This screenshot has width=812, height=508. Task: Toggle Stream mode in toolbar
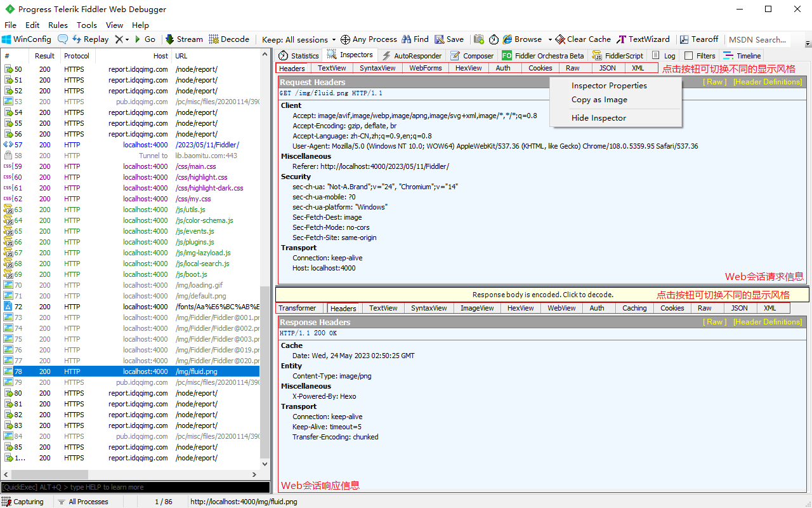click(x=184, y=39)
